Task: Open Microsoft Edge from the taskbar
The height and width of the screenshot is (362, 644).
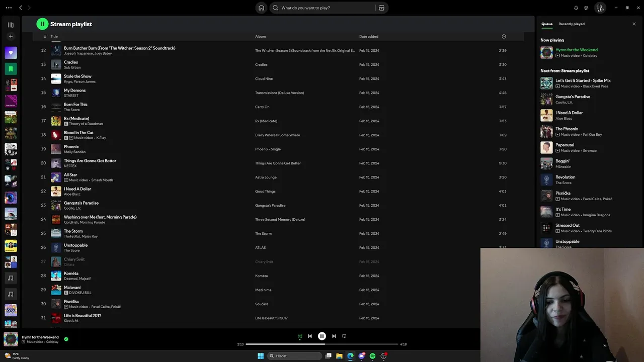Action: [351, 356]
